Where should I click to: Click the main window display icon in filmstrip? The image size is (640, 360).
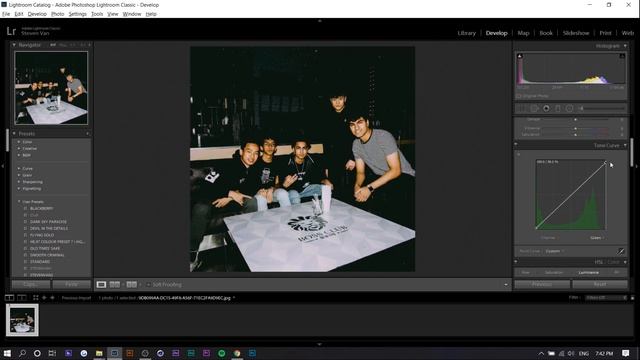(x=9, y=298)
